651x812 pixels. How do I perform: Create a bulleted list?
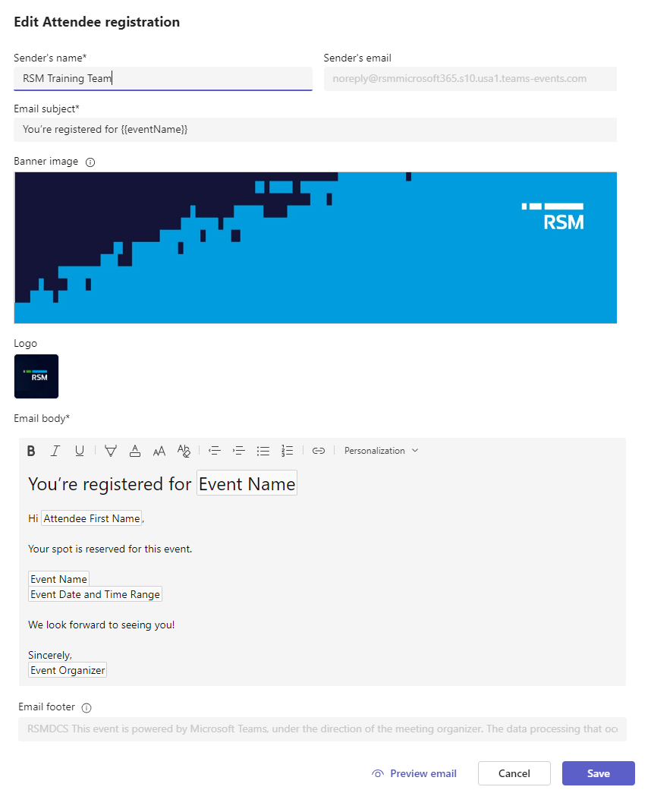263,450
